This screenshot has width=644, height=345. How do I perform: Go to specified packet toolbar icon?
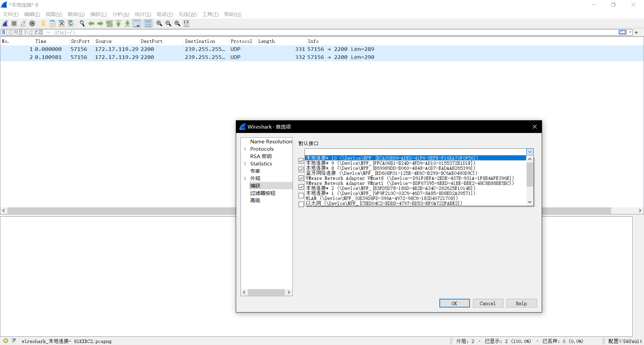point(109,23)
